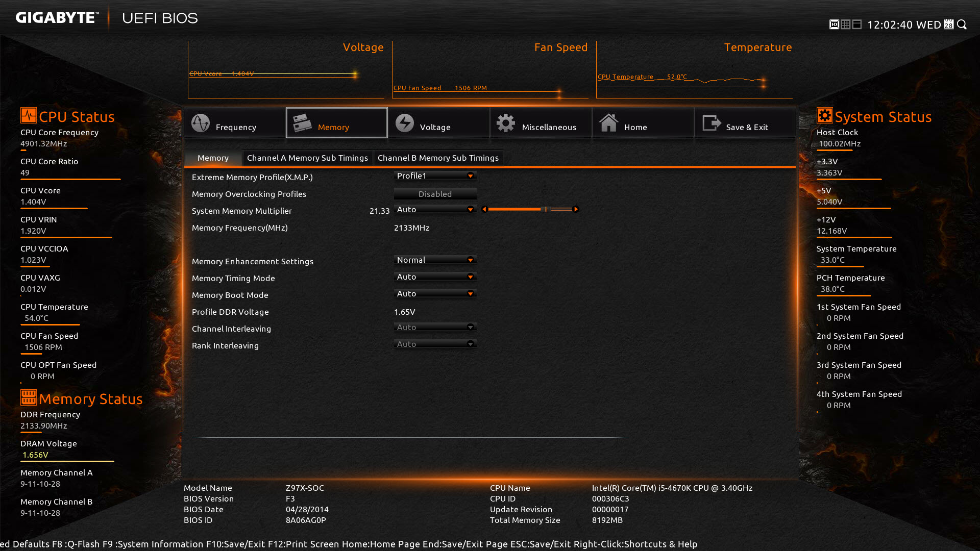This screenshot has width=980, height=551.
Task: Click the Home house icon
Action: click(608, 123)
